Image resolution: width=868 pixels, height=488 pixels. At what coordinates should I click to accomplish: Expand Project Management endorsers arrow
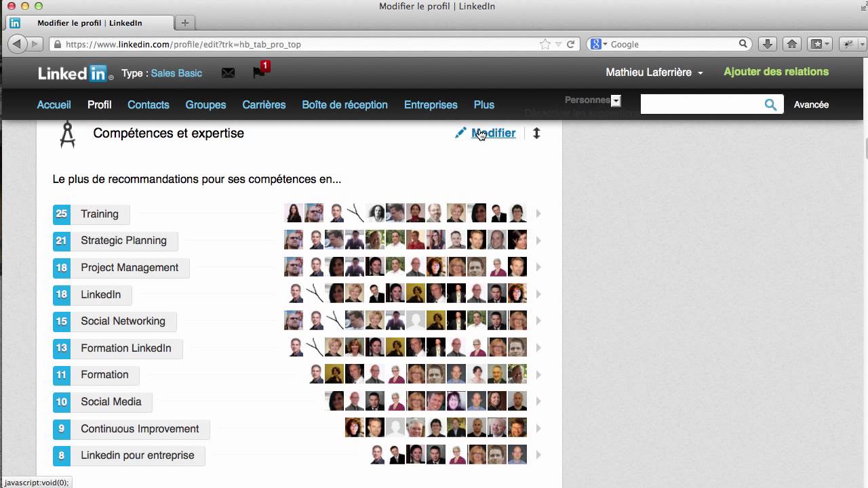[x=538, y=268]
